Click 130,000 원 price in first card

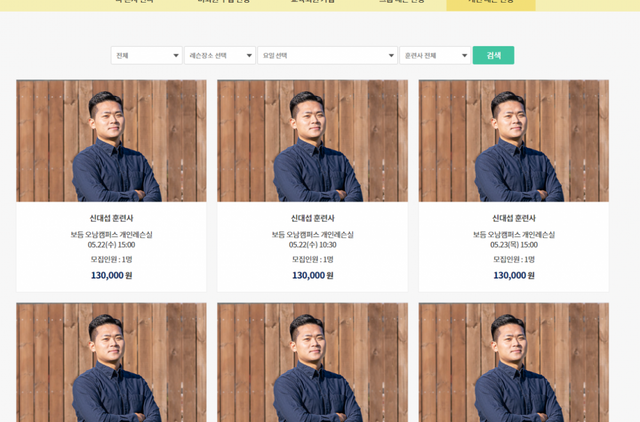tap(111, 275)
